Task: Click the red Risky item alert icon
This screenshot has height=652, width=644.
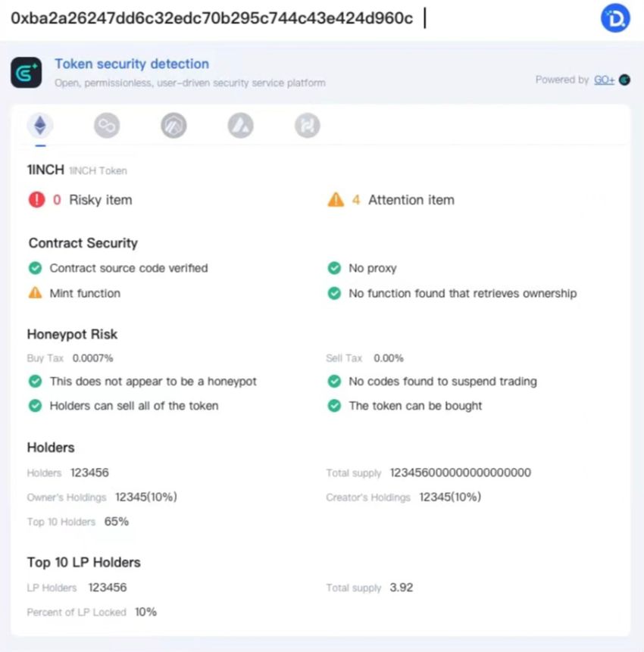Action: point(36,200)
